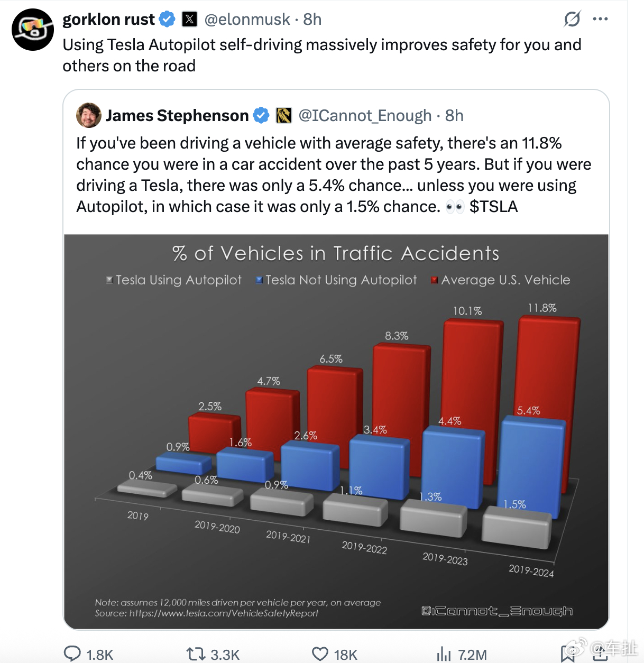Click the gold affiliate badge before @ICannot_Enough
This screenshot has height=663, width=644.
[284, 115]
